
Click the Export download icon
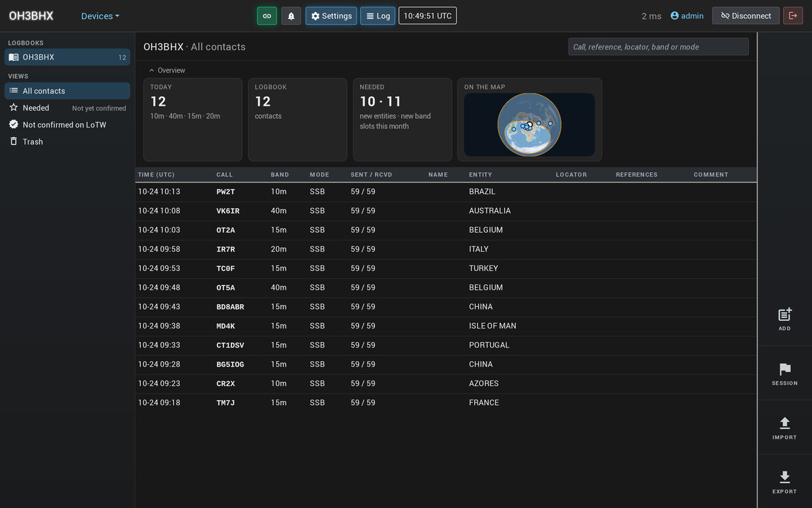(785, 477)
